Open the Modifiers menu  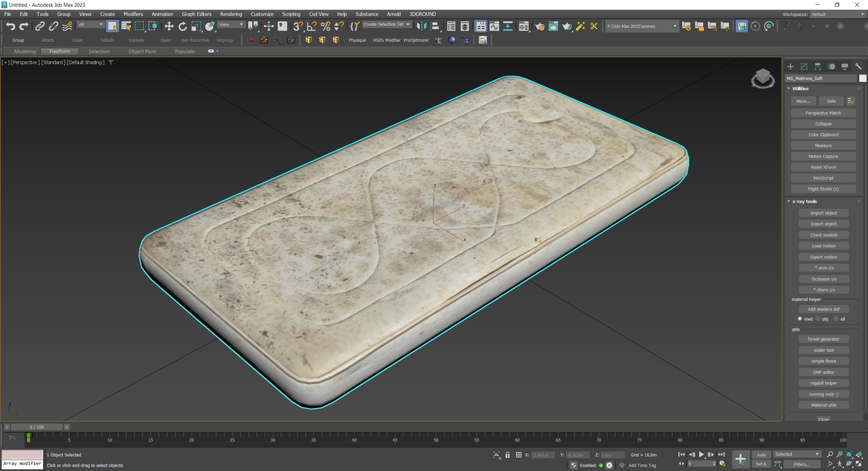click(133, 14)
